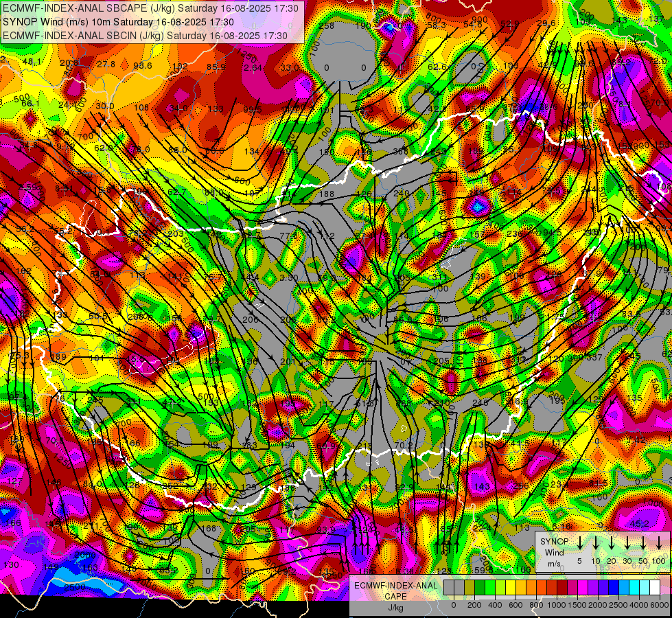The width and height of the screenshot is (672, 618).
Task: Pick the dark red swatch in CAPE scale
Action: pyautogui.click(x=562, y=587)
